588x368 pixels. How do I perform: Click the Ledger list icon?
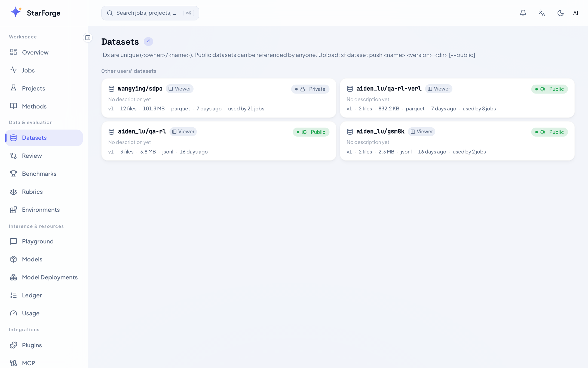[x=13, y=295]
